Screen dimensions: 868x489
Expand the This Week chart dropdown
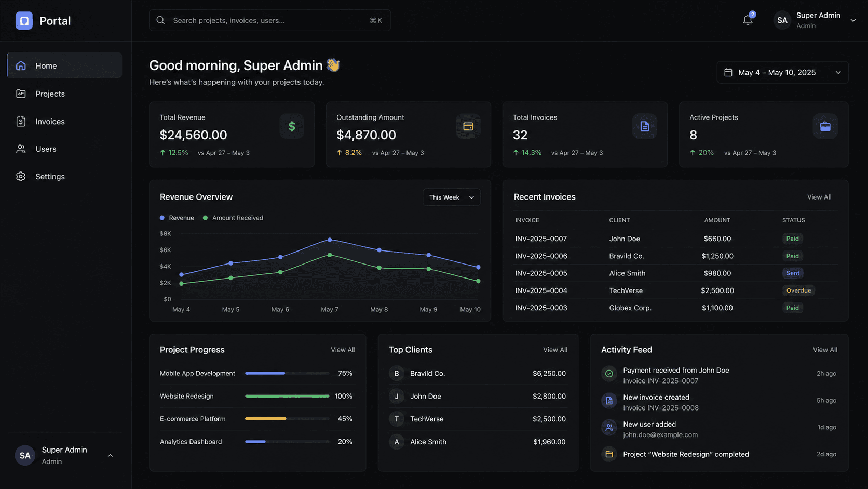pyautogui.click(x=452, y=197)
